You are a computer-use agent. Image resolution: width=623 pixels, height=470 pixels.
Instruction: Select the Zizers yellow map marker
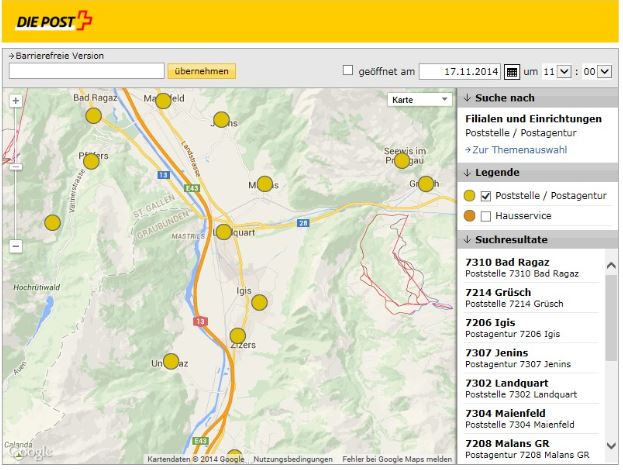coord(237,336)
